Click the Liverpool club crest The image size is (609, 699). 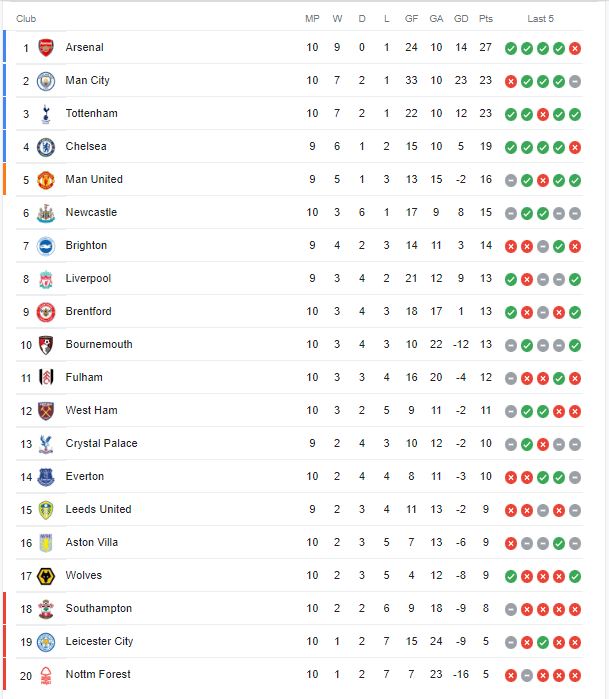45,278
